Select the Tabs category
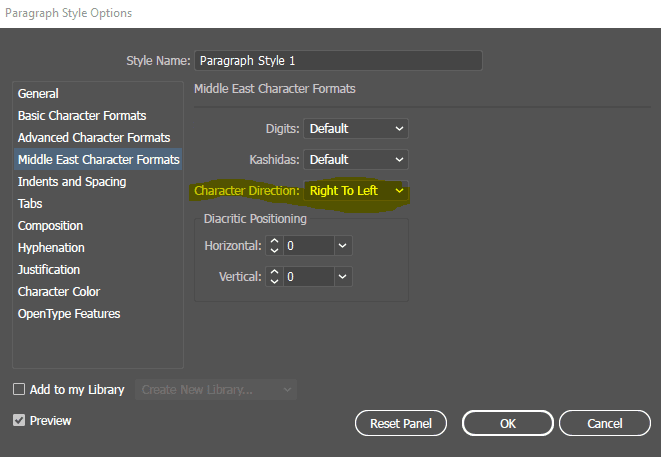Viewport: 661px width, 457px height. coord(30,204)
